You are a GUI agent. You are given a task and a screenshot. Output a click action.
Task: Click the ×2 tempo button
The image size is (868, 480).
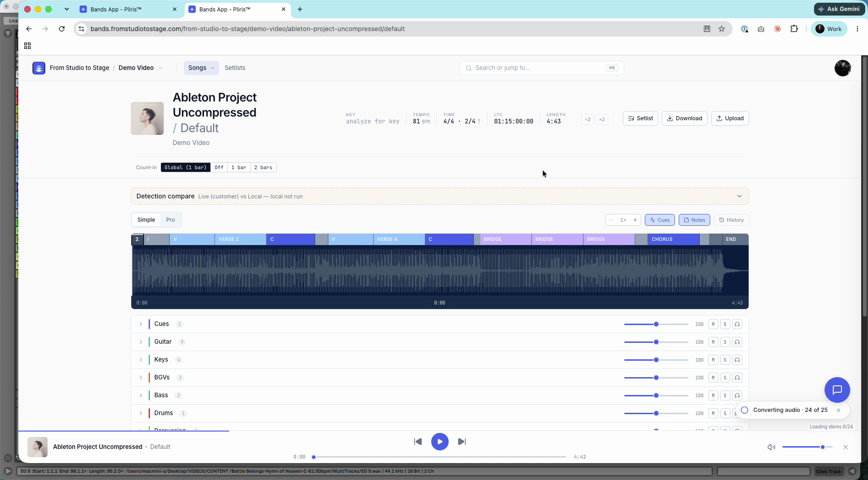(x=602, y=119)
